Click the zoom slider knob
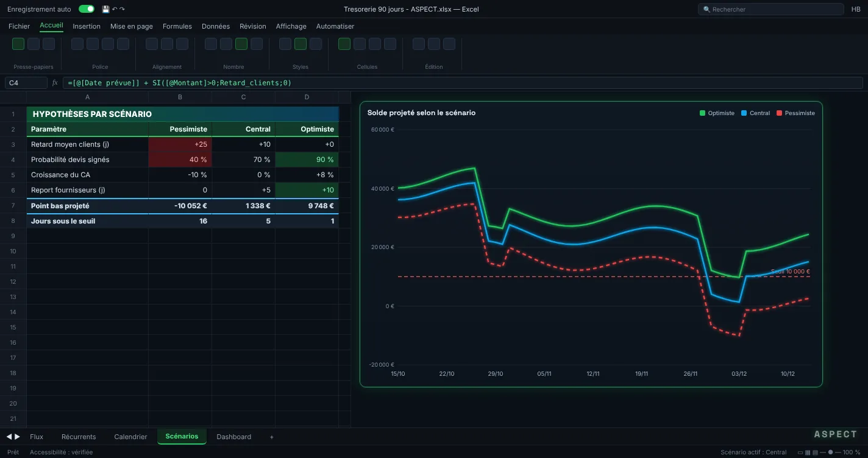Viewport: 868px width, 458px height. 830,453
